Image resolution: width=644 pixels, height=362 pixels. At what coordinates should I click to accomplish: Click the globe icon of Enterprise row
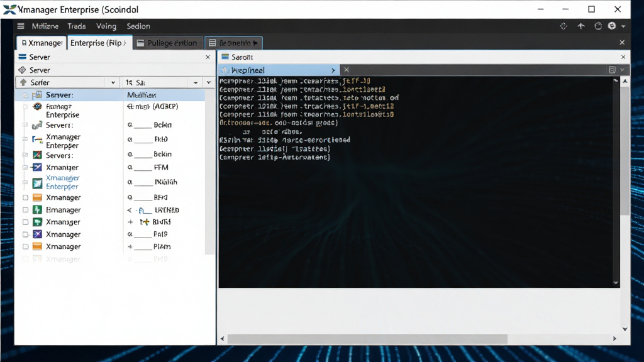(x=37, y=107)
